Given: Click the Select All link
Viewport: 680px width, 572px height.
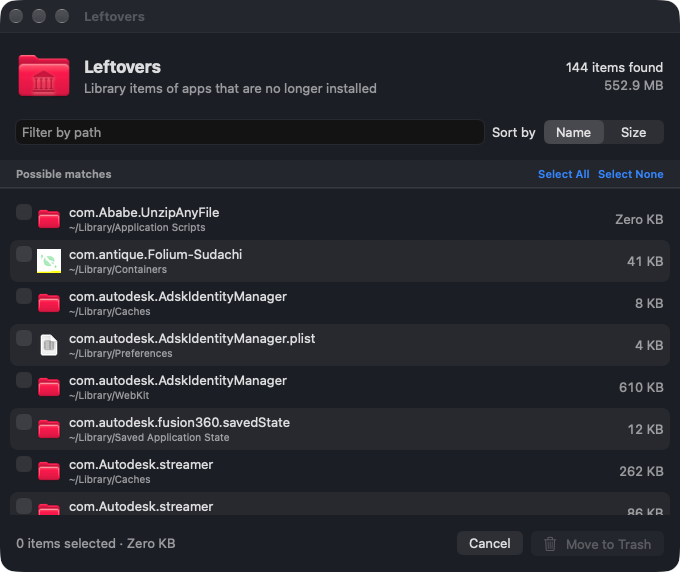Looking at the screenshot, I should 563,174.
